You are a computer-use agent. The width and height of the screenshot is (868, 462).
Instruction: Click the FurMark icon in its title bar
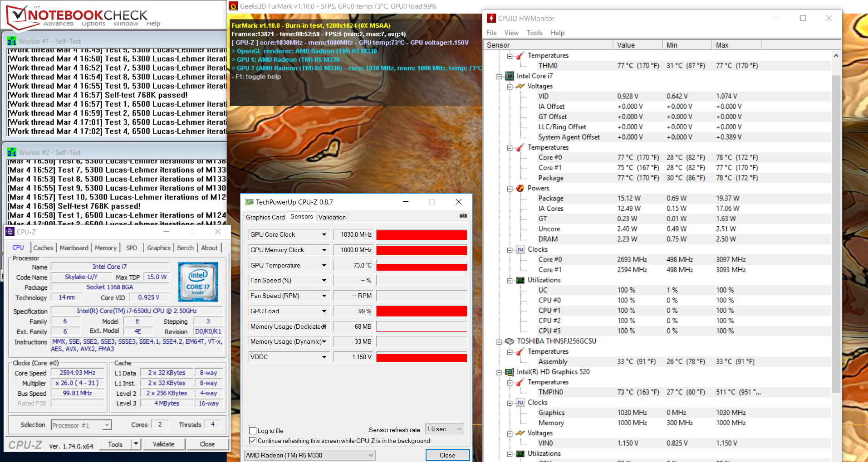tap(233, 6)
